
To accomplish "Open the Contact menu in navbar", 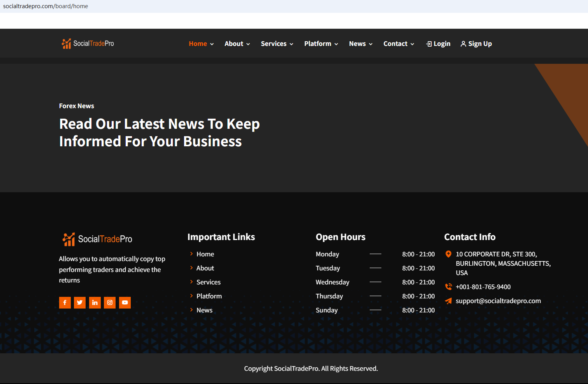I will click(x=398, y=44).
